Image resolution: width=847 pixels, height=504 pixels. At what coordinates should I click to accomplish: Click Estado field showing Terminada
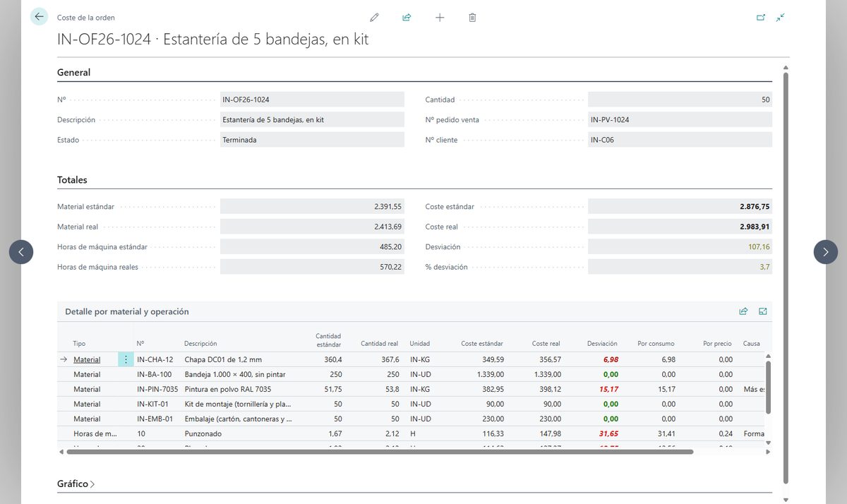[312, 140]
